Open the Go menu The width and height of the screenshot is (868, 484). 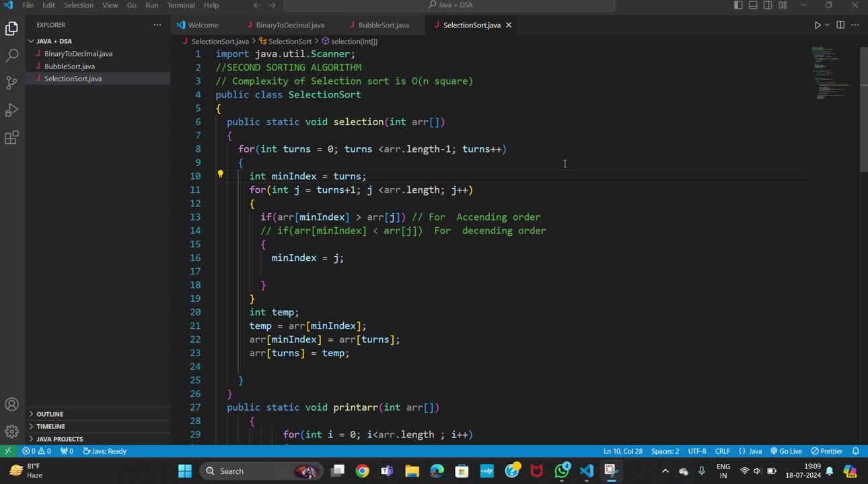pyautogui.click(x=132, y=5)
